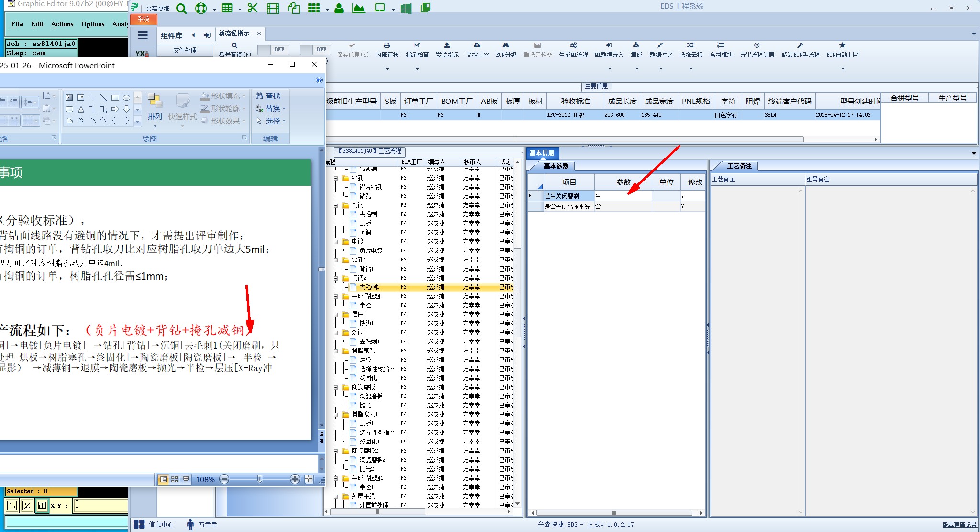
Task: Click the 修复ECN丢流程 wrench icon
Action: point(800,45)
